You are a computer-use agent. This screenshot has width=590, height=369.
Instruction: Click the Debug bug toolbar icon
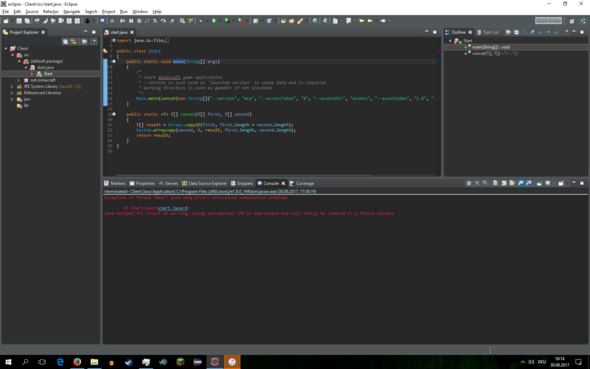click(201, 21)
